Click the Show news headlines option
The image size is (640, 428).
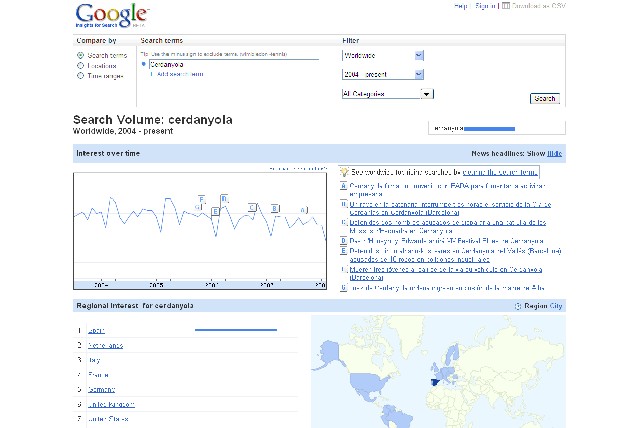(536, 153)
